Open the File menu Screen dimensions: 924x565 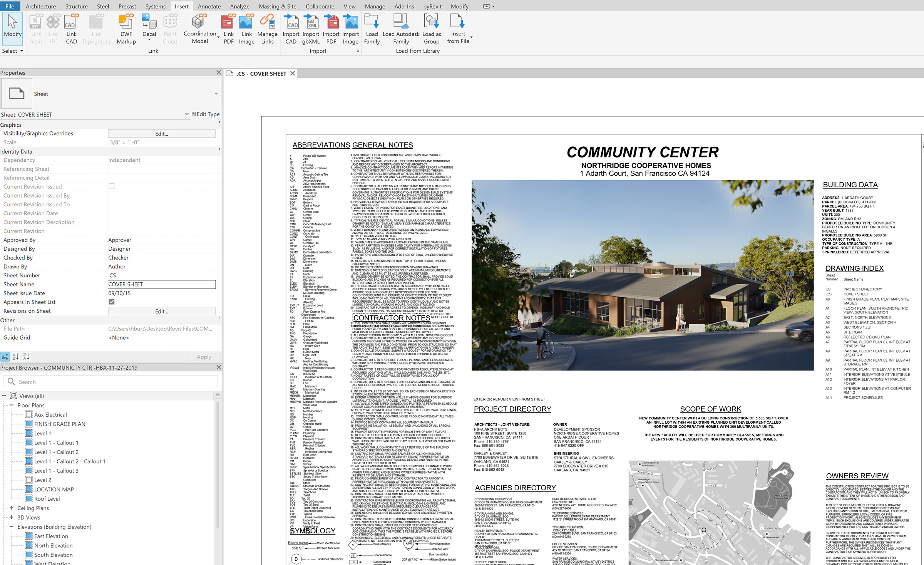tap(10, 6)
